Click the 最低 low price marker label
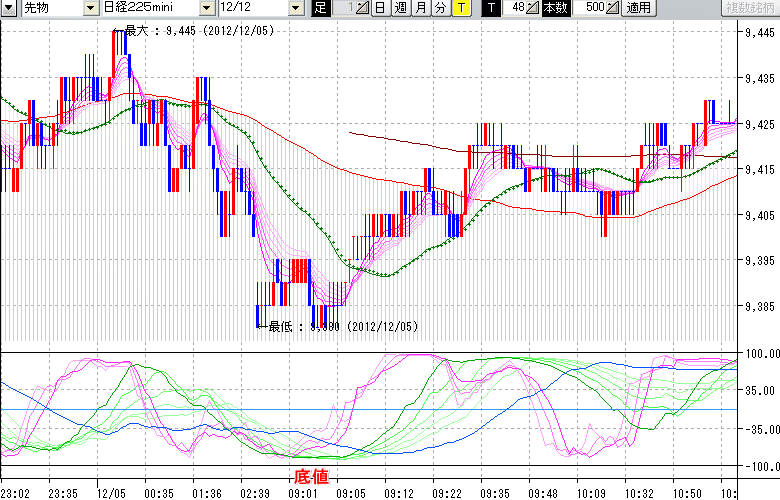 click(335, 326)
